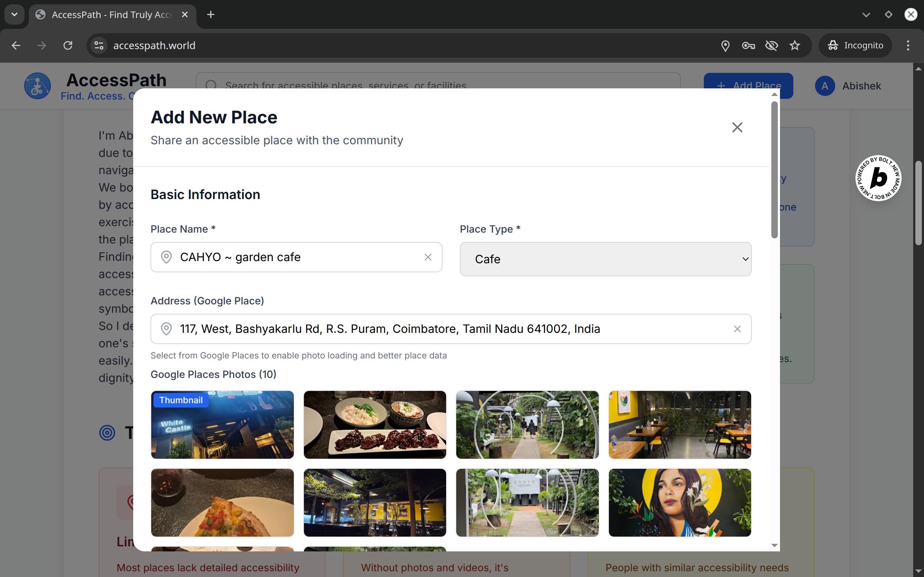The height and width of the screenshot is (577, 924).
Task: Click the Incognito indicator button
Action: click(855, 45)
